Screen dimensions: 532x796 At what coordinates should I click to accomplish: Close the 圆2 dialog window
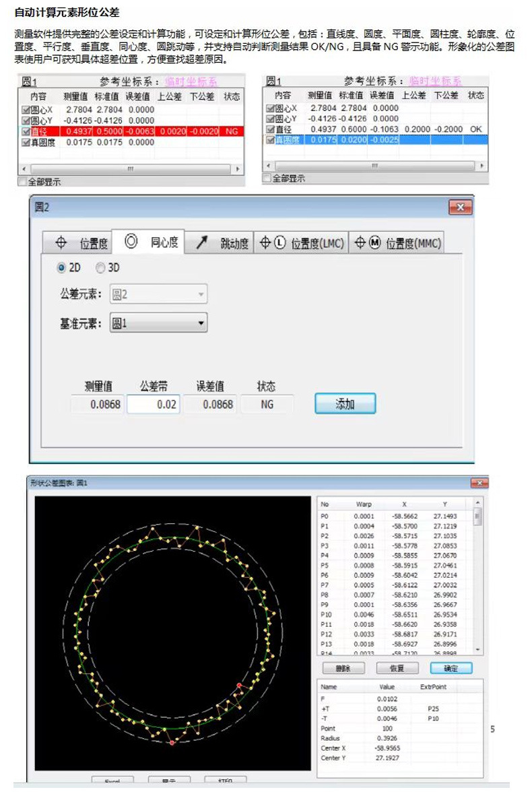pos(460,207)
